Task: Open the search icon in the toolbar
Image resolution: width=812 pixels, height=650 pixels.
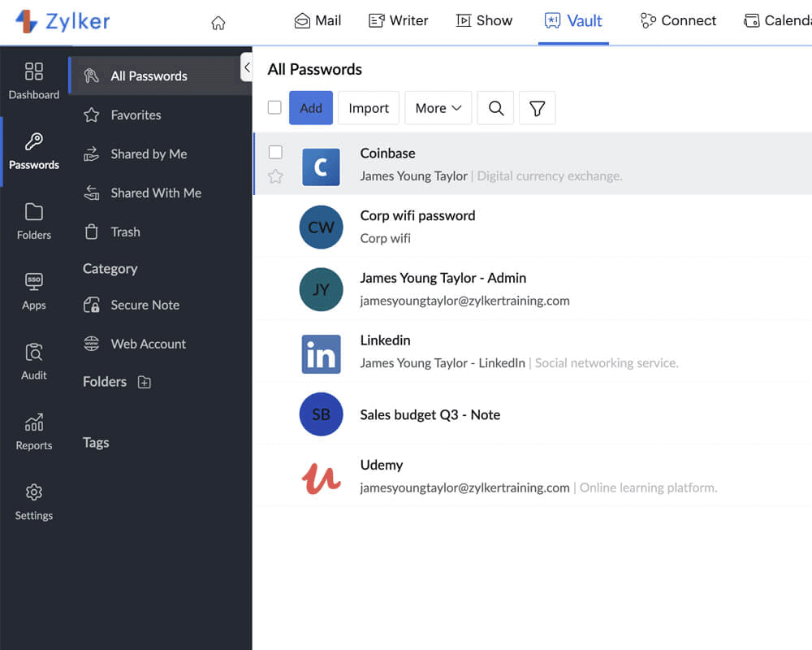Action: coord(495,107)
